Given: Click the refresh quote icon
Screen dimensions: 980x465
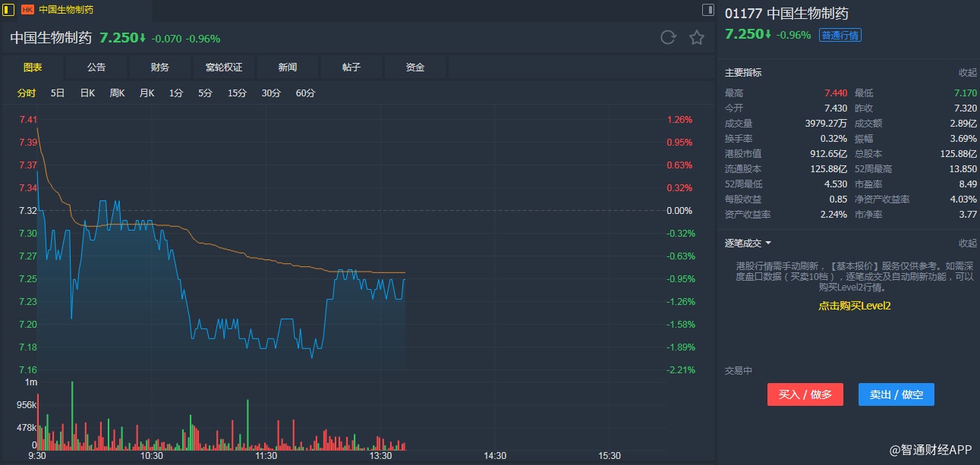Looking at the screenshot, I should tap(668, 38).
